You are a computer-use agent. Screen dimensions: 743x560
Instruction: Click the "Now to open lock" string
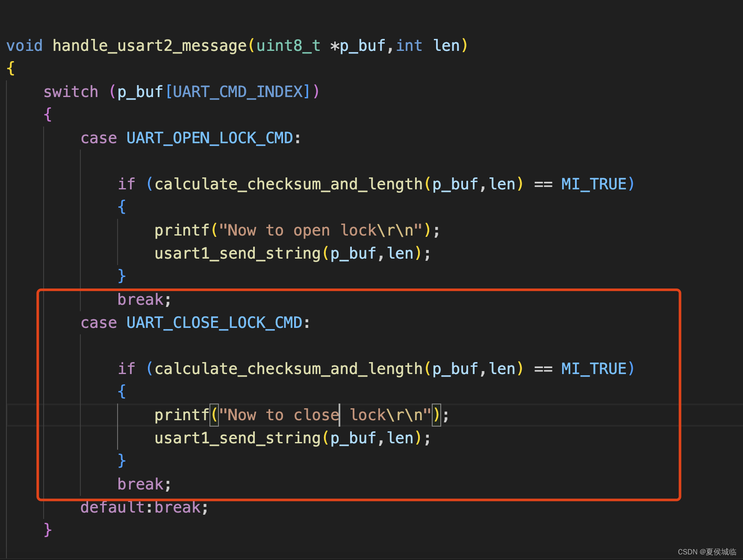coord(321,230)
